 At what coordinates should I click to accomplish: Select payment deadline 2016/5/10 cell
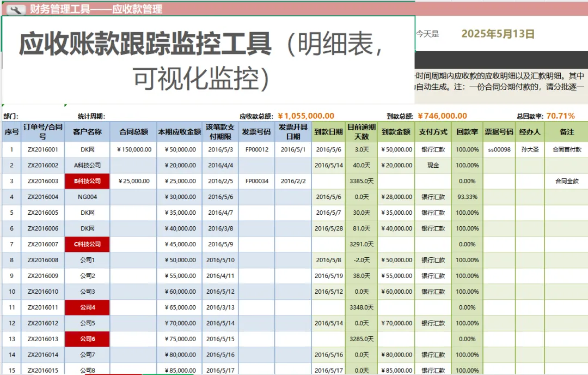(x=220, y=260)
